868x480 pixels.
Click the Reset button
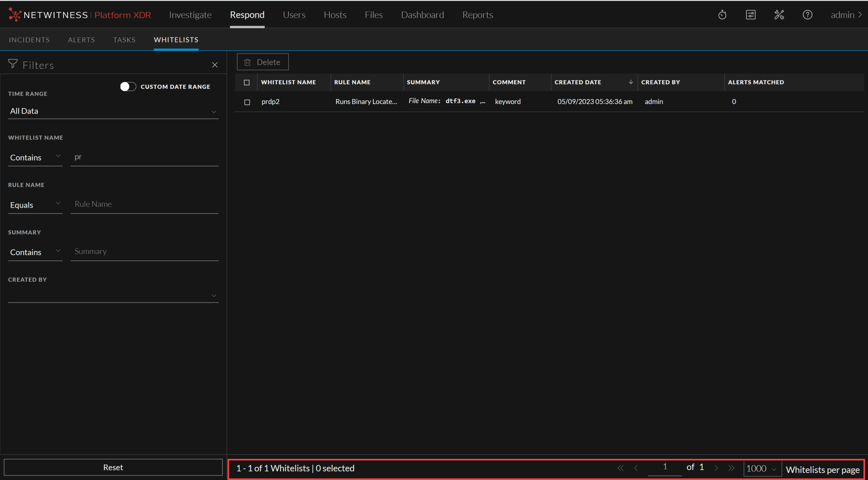113,467
